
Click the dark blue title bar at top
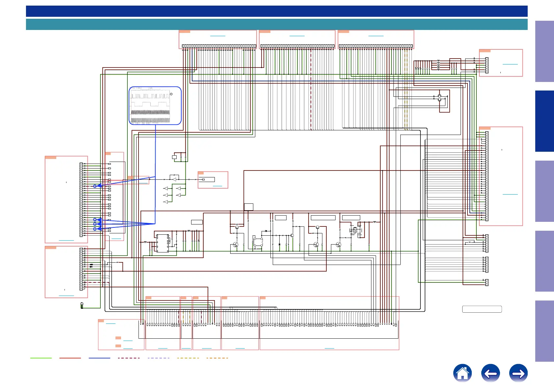pos(277,11)
